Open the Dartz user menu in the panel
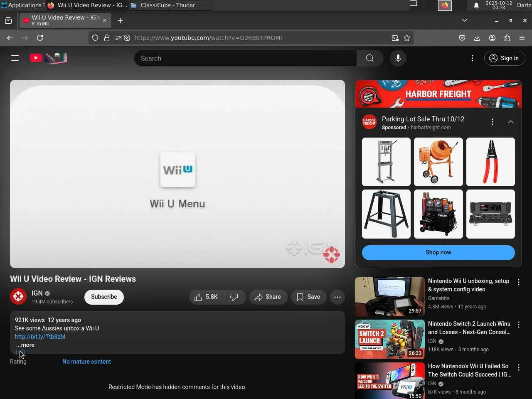The height and width of the screenshot is (399, 532). [x=524, y=5]
